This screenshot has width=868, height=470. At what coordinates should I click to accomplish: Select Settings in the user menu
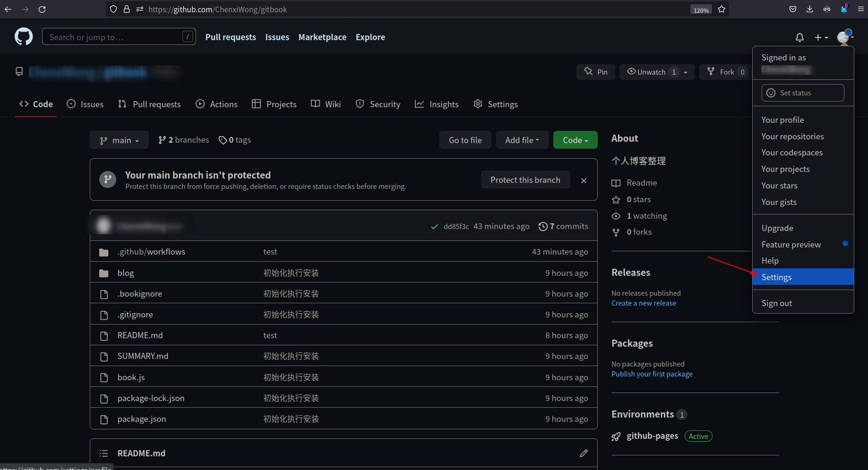[803, 277]
